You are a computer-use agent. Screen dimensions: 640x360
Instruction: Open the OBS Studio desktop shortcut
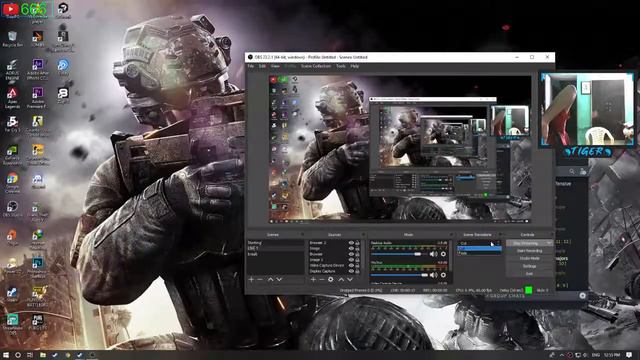(12, 209)
